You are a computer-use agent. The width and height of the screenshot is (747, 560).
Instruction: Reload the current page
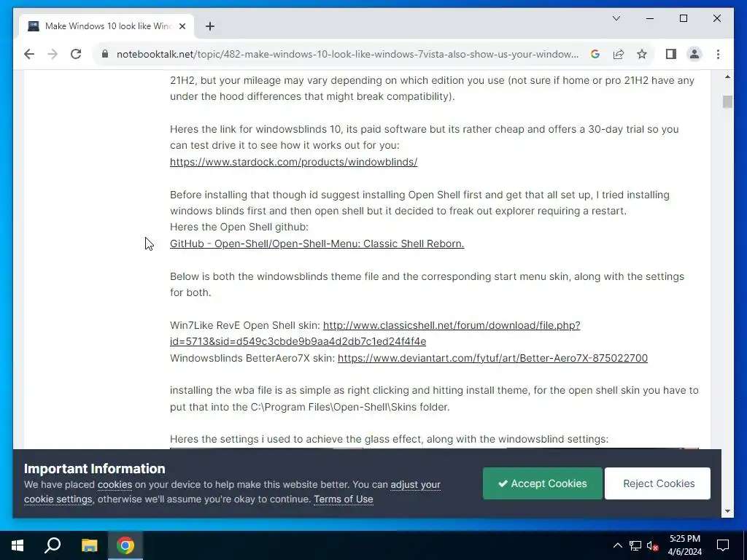click(x=76, y=54)
